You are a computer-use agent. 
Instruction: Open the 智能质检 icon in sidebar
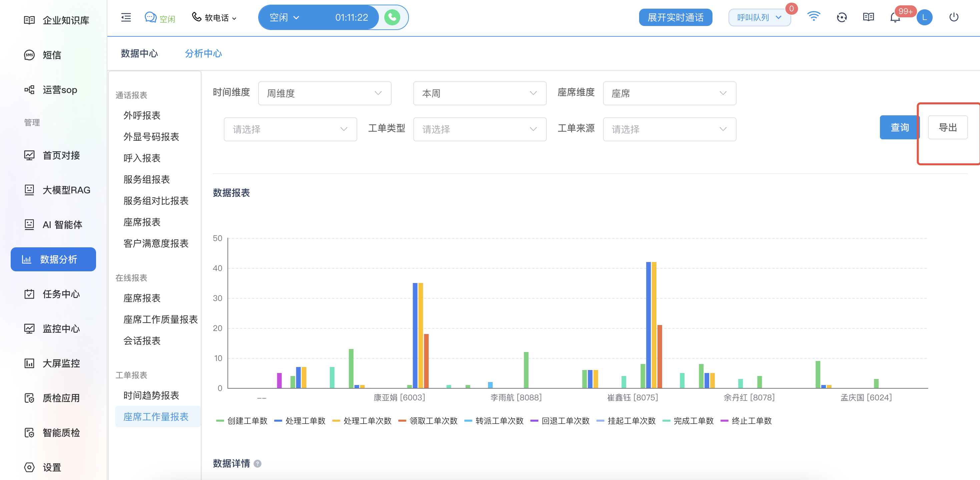pyautogui.click(x=29, y=432)
